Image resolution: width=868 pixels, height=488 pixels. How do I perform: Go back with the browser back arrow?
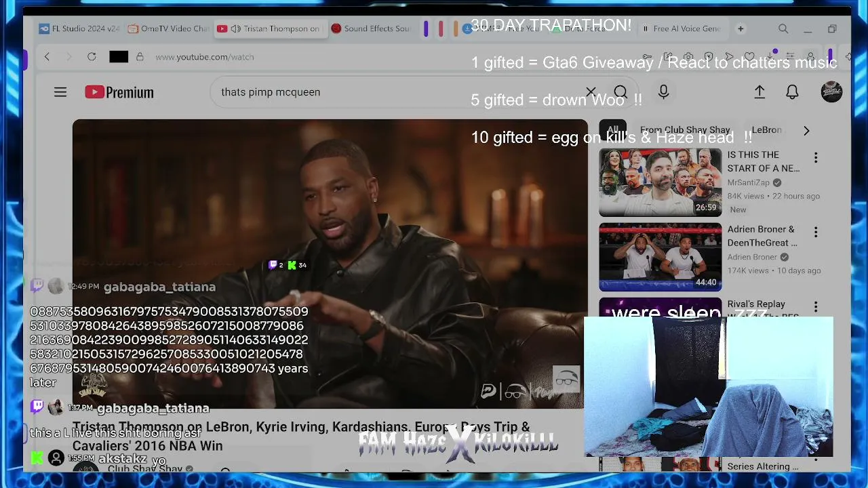click(47, 57)
